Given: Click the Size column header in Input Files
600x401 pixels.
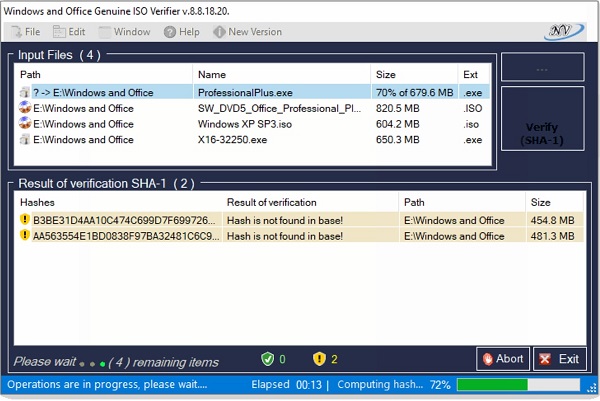Looking at the screenshot, I should 414,74.
